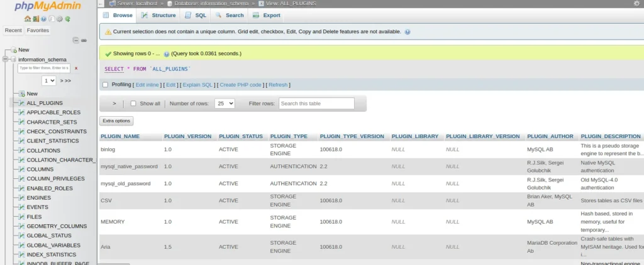644x265 pixels.
Task: Open GLOBAL_VARIABLES in navigation tree
Action: tap(53, 246)
